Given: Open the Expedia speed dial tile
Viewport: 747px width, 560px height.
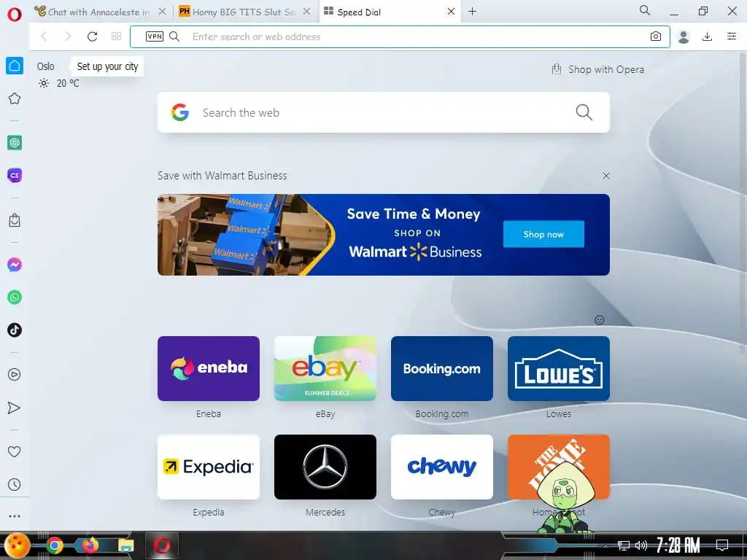Looking at the screenshot, I should click(209, 467).
